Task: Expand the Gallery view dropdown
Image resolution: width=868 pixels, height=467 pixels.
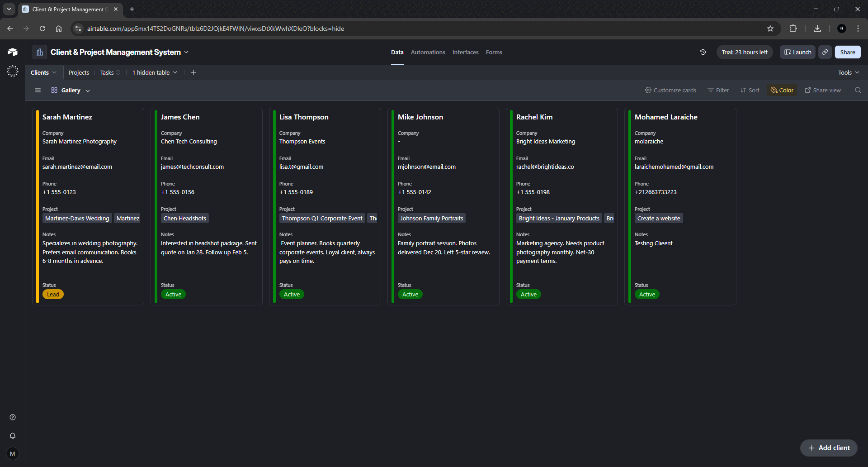Action: click(87, 90)
